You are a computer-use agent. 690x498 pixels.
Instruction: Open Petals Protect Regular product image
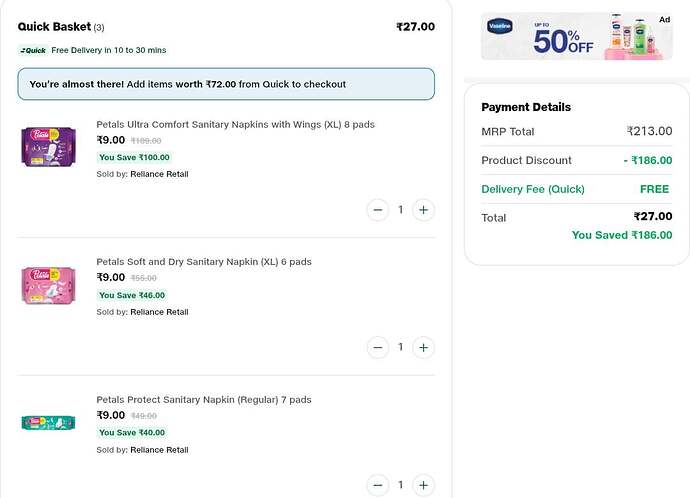point(48,423)
